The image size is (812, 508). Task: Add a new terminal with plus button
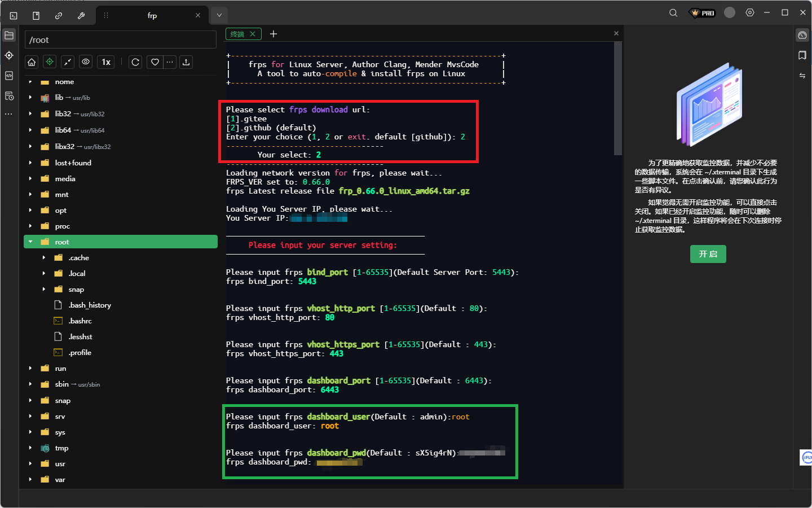tap(273, 34)
